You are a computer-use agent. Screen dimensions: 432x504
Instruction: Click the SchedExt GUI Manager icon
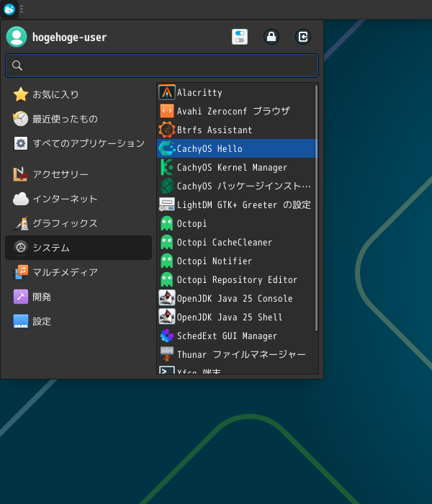(x=167, y=336)
